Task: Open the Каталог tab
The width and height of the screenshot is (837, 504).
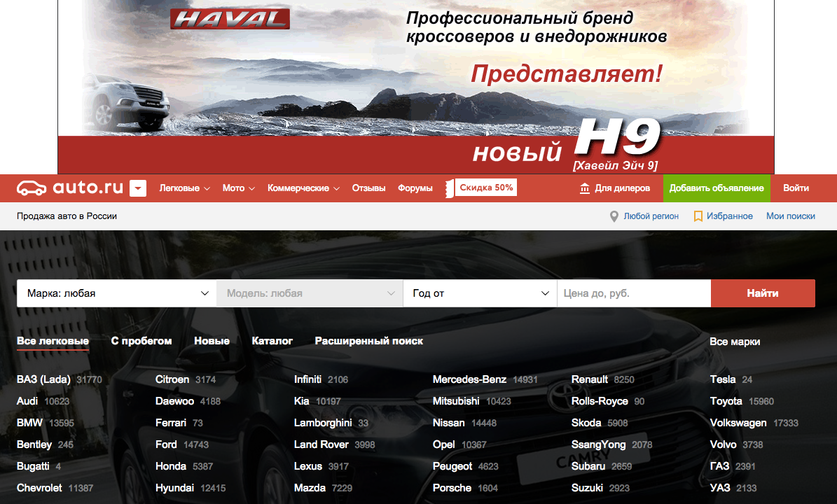Action: click(272, 341)
